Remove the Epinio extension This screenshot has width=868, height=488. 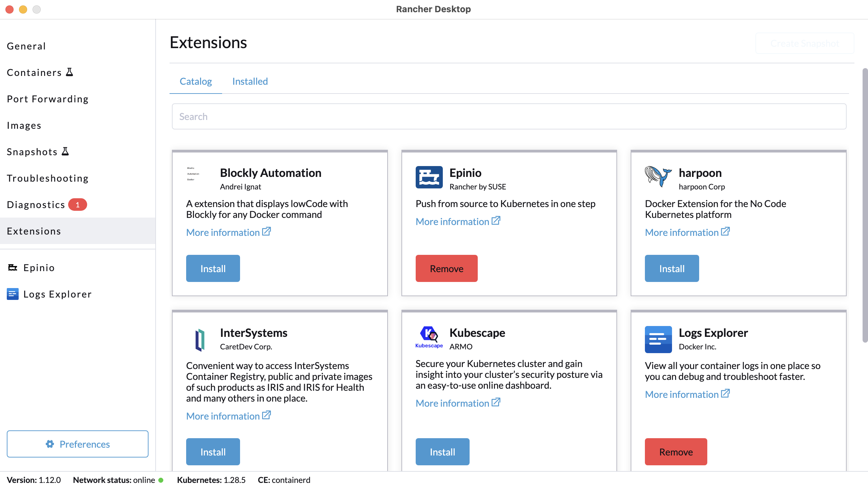click(x=446, y=268)
